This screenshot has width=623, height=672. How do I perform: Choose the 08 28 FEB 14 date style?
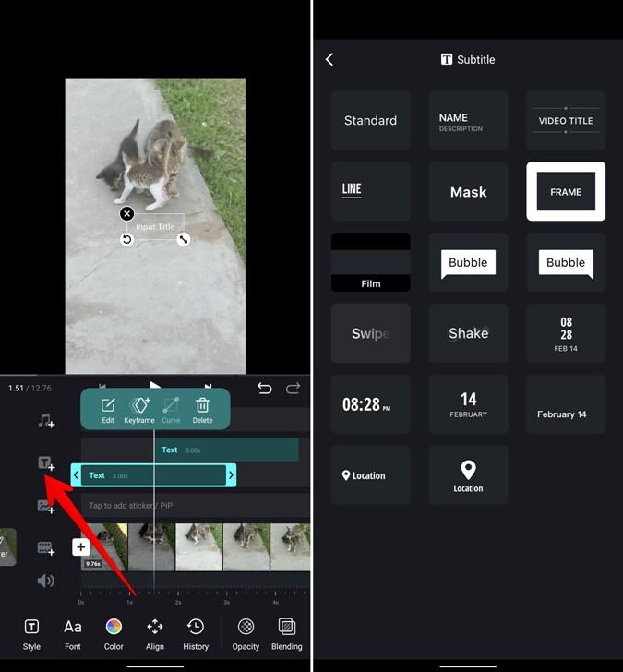point(566,333)
